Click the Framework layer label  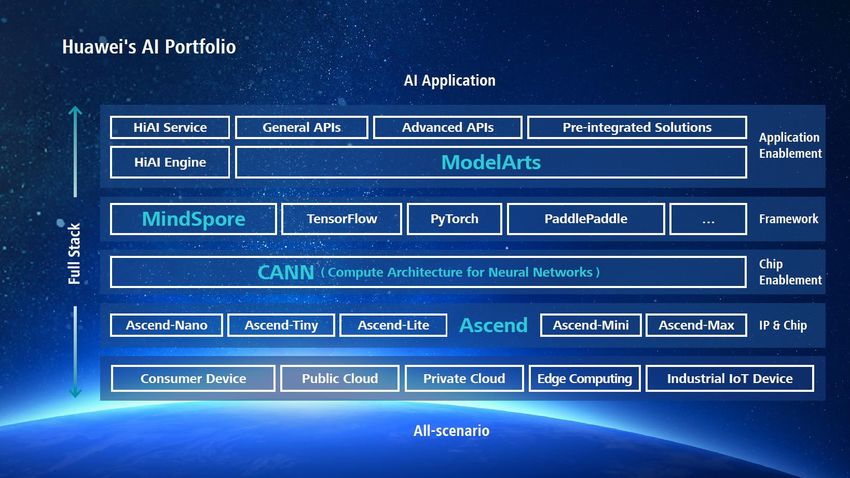tap(788, 219)
